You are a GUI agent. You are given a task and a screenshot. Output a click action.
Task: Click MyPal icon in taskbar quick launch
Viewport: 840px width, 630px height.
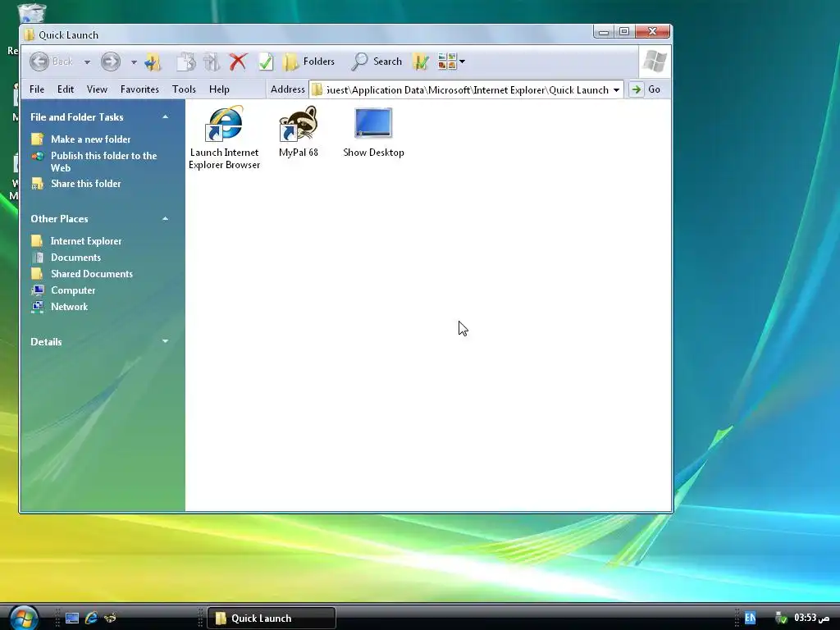click(111, 619)
